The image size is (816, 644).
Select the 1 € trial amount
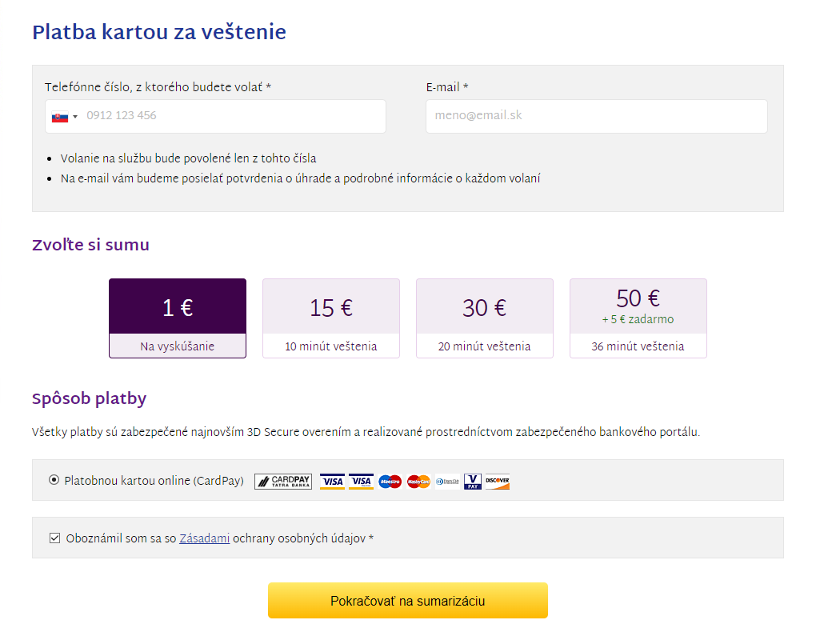tap(178, 318)
